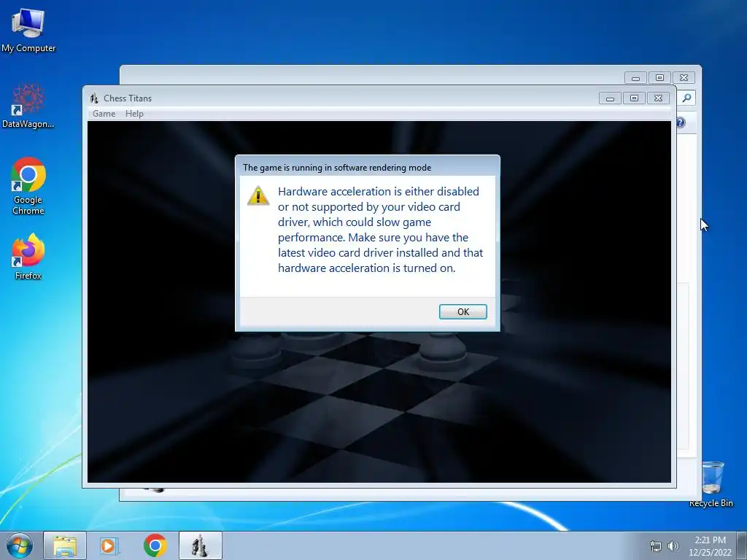Select the DataWagon desktop shortcut
Screen dimensions: 747x560
(28, 106)
